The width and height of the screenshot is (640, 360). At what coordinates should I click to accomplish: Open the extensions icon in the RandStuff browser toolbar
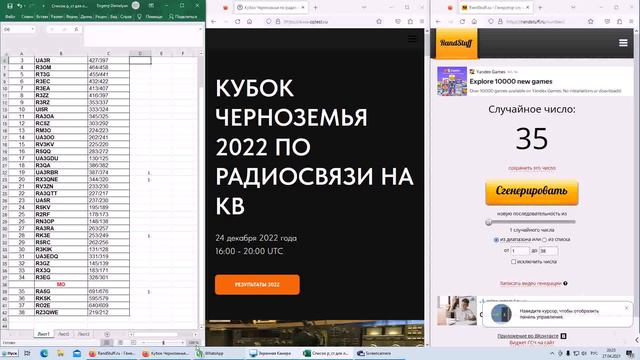(x=619, y=21)
